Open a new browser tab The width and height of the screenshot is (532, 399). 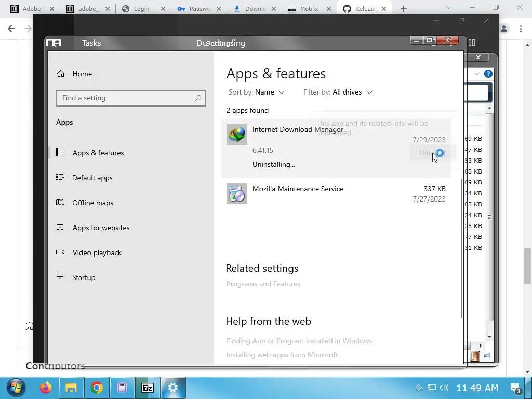click(403, 9)
